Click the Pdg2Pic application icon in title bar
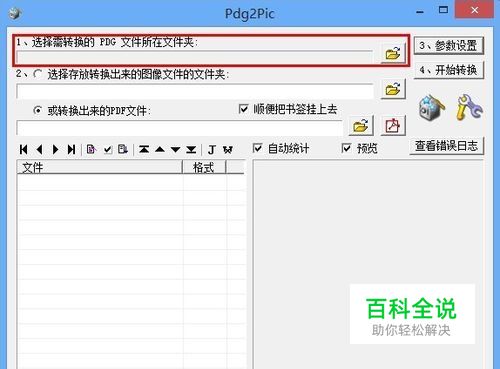Image resolution: width=500 pixels, height=369 pixels. coord(15,13)
